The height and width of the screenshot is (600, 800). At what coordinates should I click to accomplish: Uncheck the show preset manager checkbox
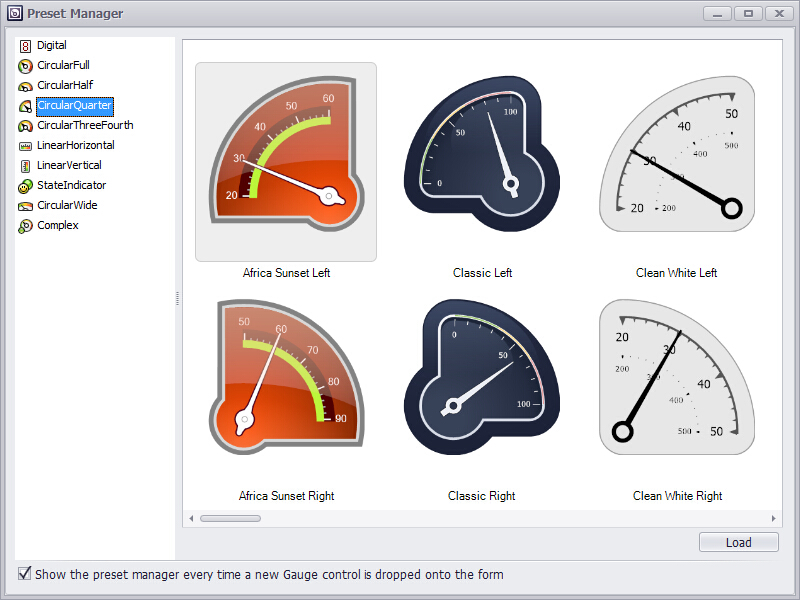(24, 573)
